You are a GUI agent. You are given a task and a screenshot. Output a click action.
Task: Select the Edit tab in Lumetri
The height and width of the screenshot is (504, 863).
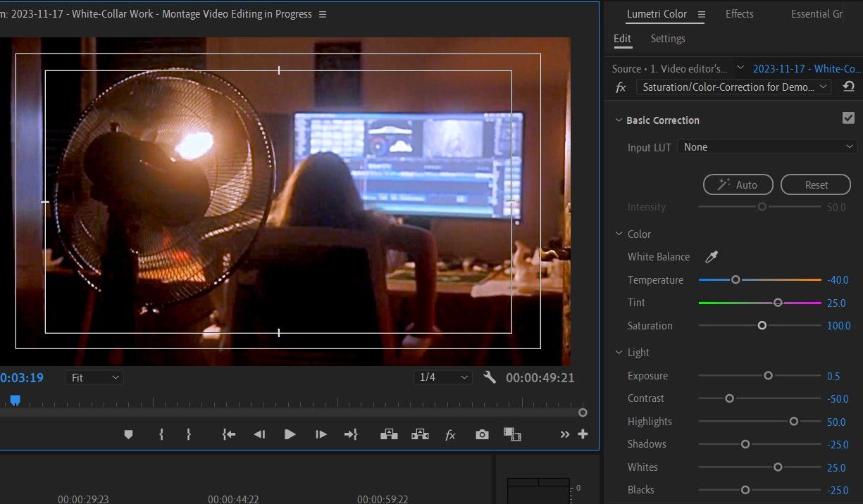pyautogui.click(x=622, y=39)
